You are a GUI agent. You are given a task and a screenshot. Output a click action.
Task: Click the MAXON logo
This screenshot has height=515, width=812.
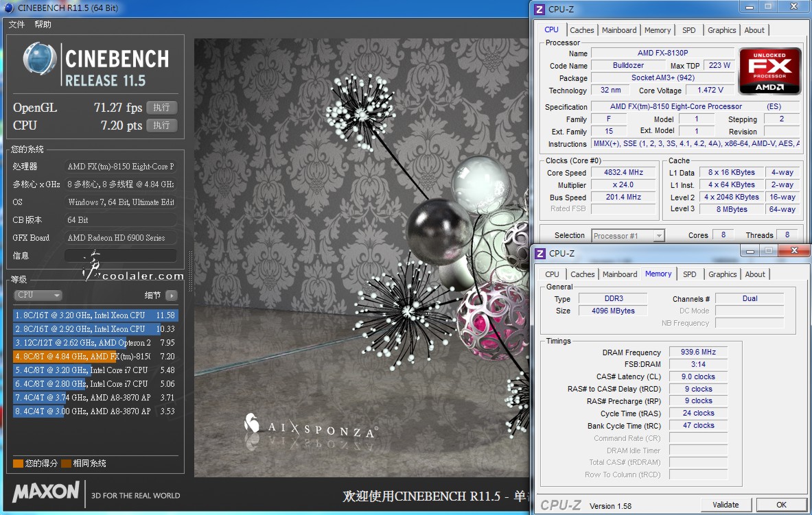pos(46,492)
